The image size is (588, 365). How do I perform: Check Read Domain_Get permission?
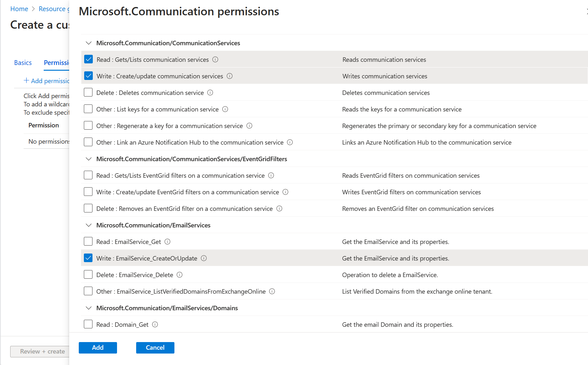[88, 324]
